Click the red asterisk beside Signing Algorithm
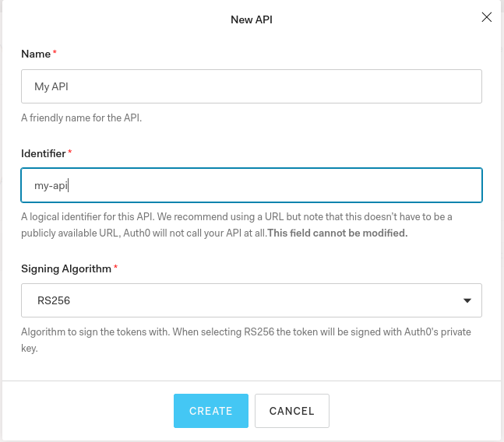This screenshot has height=442, width=504. click(x=116, y=266)
